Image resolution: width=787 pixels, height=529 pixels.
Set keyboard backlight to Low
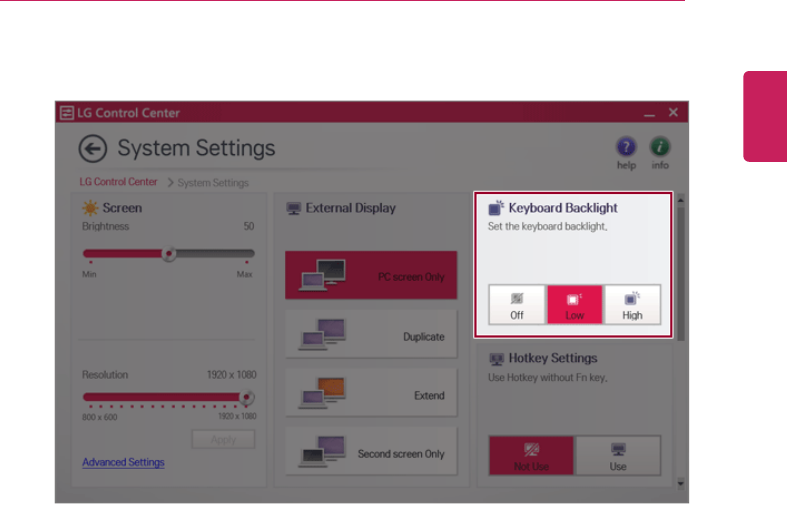click(575, 305)
